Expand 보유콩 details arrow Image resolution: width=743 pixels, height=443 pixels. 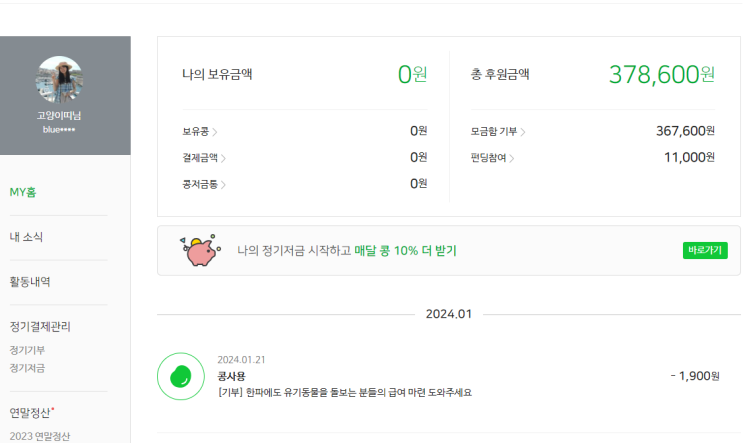[x=215, y=131]
